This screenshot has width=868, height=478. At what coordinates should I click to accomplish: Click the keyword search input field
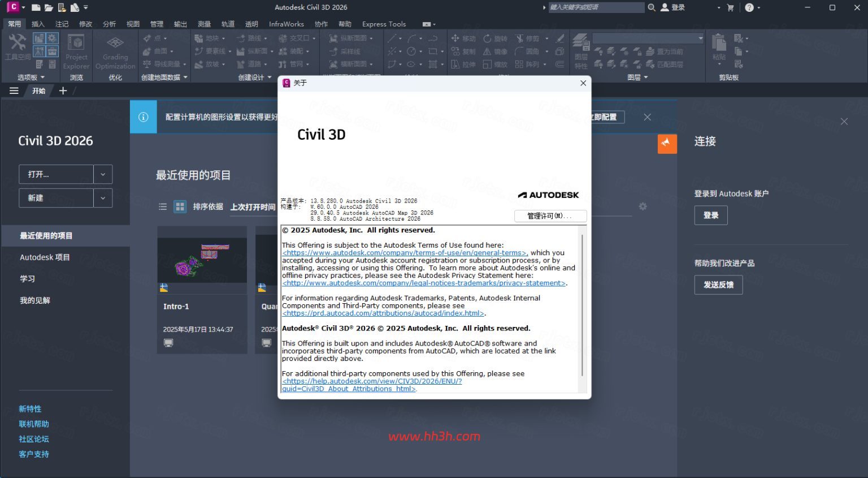(596, 7)
